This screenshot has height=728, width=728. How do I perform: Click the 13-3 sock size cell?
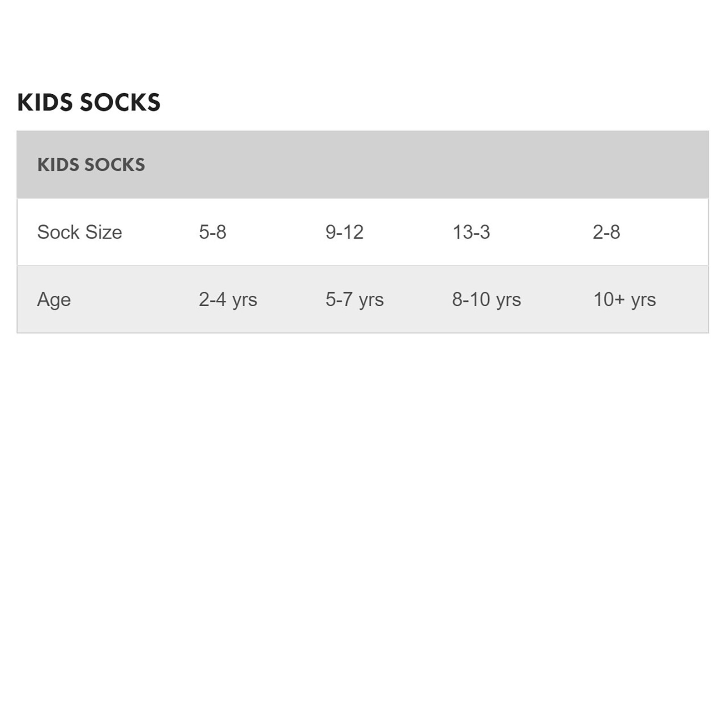click(471, 232)
